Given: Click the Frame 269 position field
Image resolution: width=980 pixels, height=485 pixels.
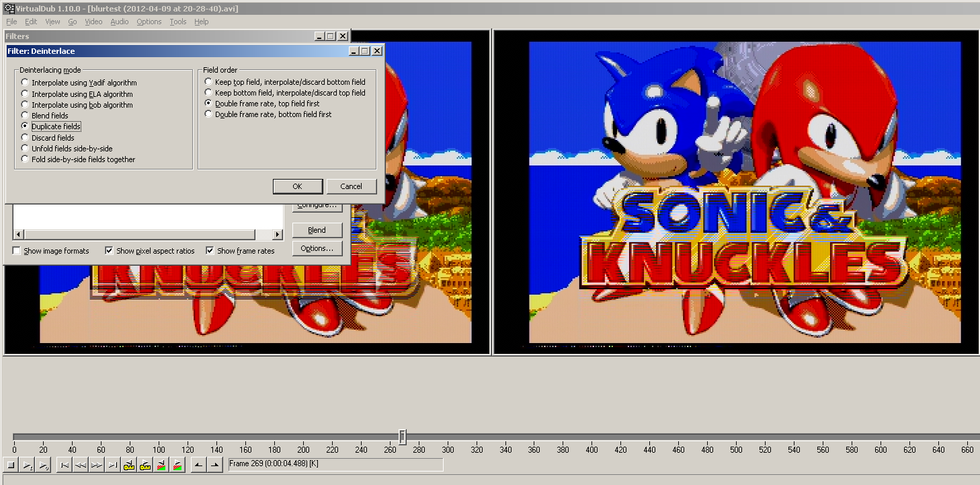Looking at the screenshot, I should [x=335, y=464].
